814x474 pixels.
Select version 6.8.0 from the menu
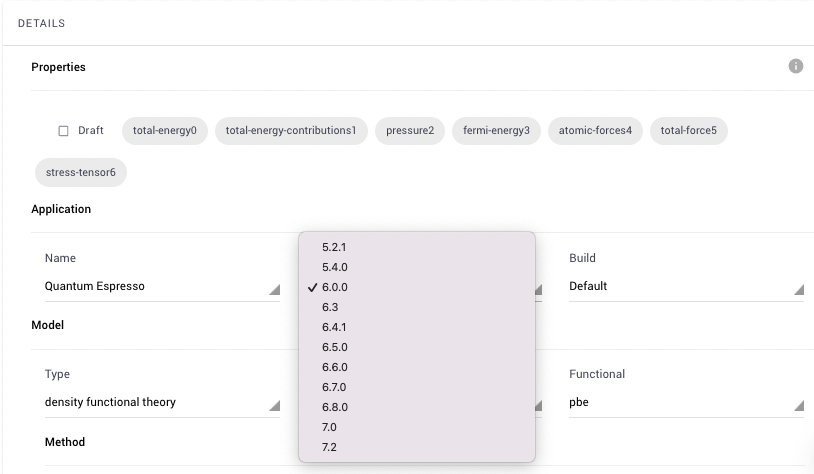point(417,407)
